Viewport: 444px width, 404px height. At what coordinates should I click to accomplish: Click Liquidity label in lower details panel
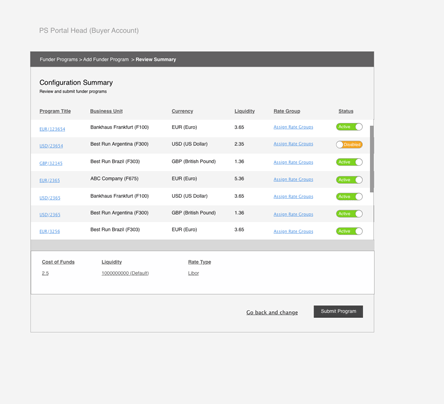tap(112, 262)
